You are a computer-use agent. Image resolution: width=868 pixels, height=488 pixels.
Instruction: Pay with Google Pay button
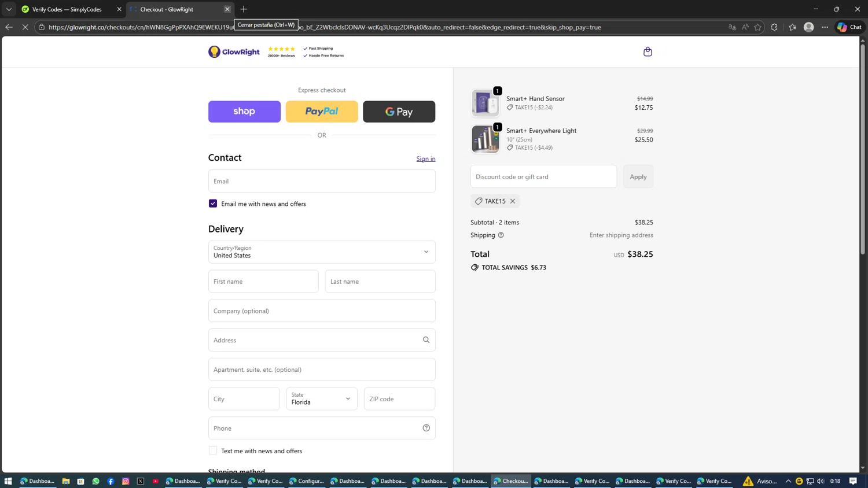399,112
